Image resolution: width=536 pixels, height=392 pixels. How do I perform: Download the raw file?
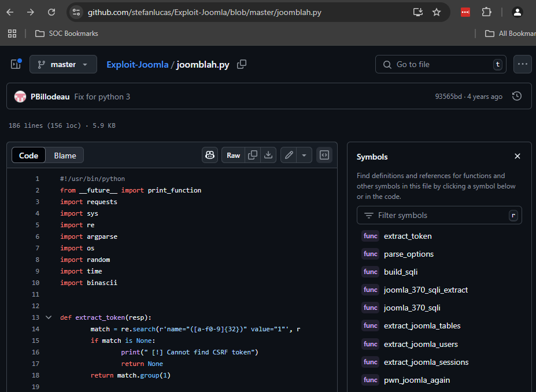point(268,155)
